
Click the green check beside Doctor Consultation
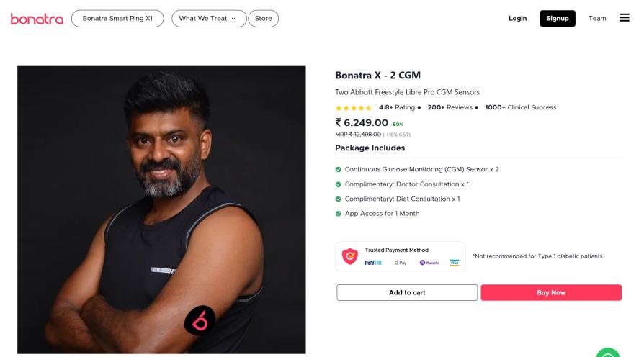[x=339, y=184]
